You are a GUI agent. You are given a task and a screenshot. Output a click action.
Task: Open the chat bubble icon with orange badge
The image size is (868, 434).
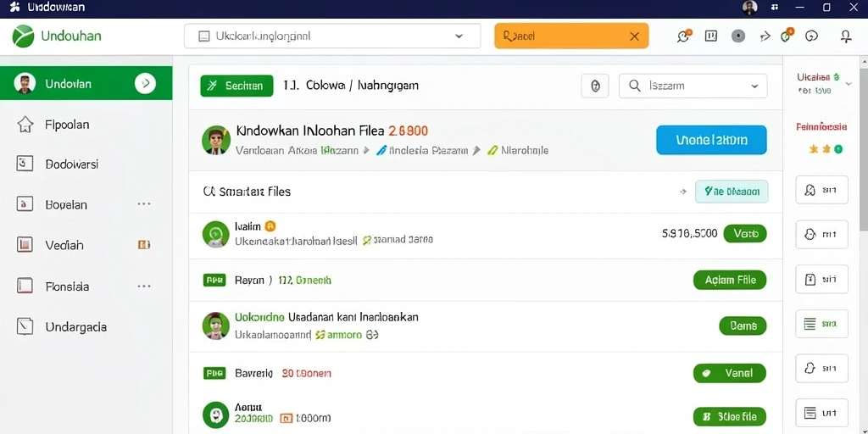(x=684, y=36)
